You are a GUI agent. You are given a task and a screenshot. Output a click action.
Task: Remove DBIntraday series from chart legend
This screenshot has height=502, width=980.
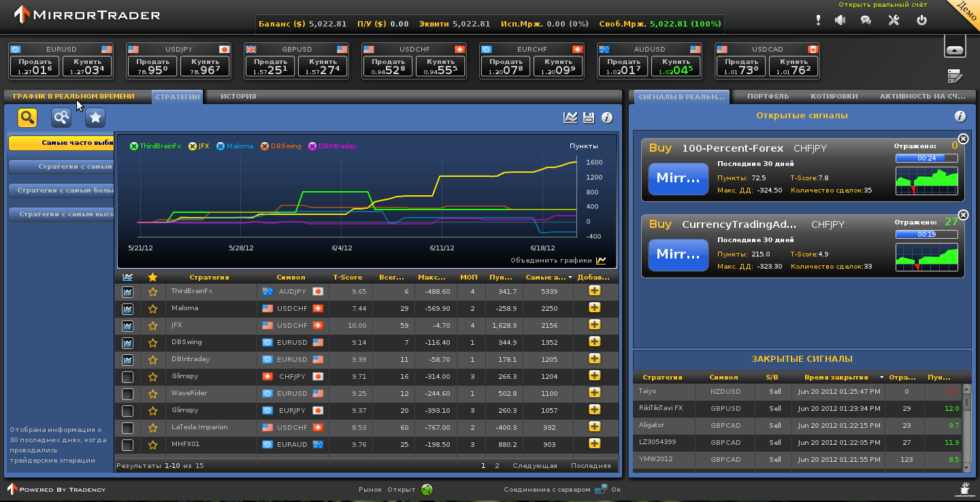312,146
